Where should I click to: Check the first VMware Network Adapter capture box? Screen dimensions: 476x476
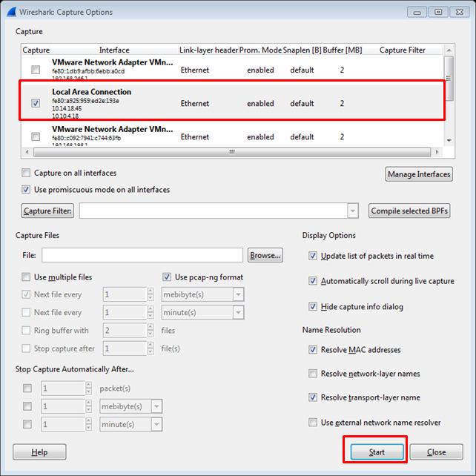36,70
